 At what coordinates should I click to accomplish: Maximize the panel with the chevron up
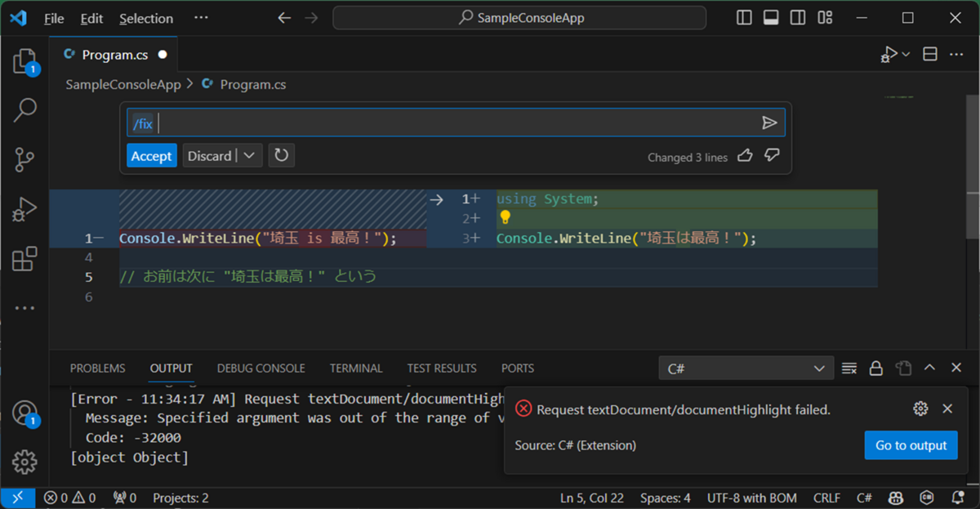929,368
